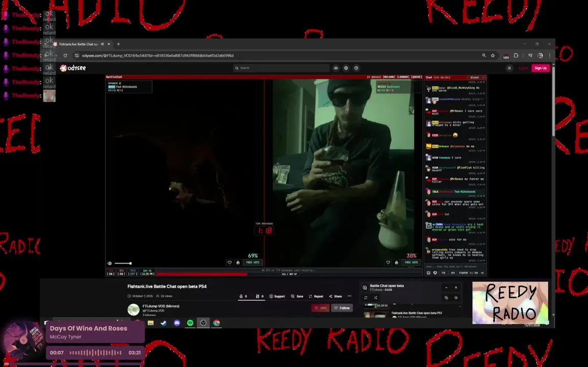The height and width of the screenshot is (367, 588).
Task: Click the Share button
Action: pyautogui.click(x=335, y=296)
